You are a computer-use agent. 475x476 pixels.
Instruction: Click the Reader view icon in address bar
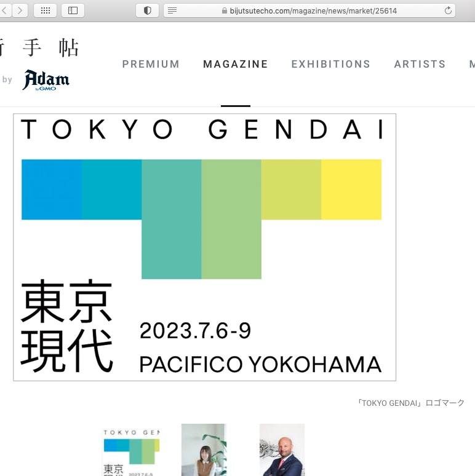tap(172, 10)
